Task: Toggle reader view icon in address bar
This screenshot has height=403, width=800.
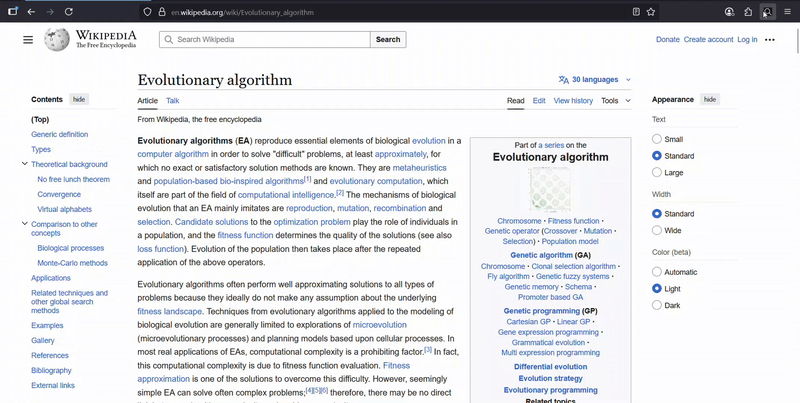Action: coord(636,12)
